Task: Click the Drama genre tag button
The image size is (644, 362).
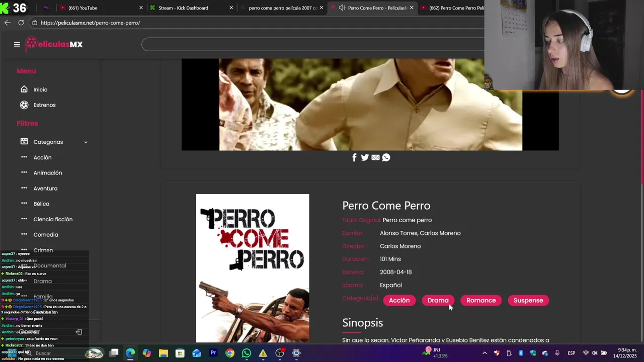Action: coord(438,300)
